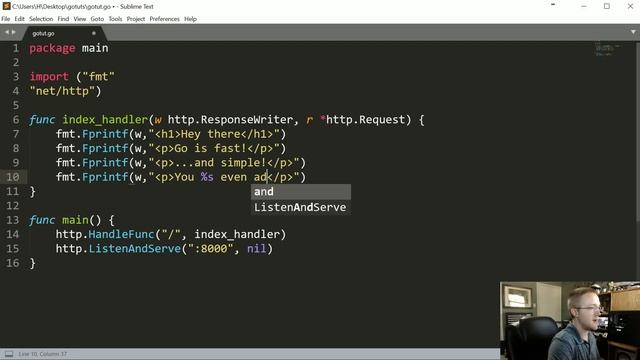The image size is (640, 360).
Task: Click line number 13 in gutter
Action: click(x=13, y=220)
